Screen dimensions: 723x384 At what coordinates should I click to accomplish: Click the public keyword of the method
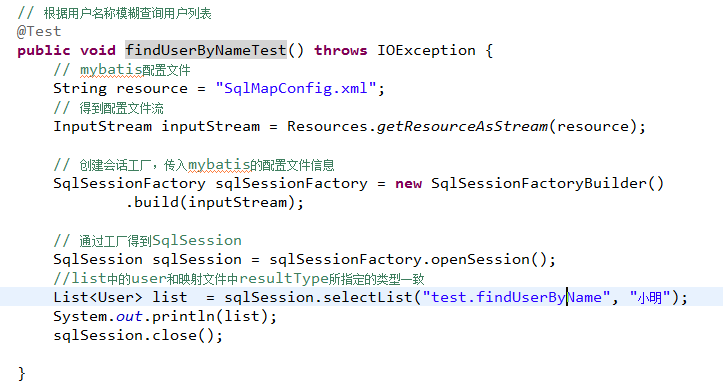(44, 50)
